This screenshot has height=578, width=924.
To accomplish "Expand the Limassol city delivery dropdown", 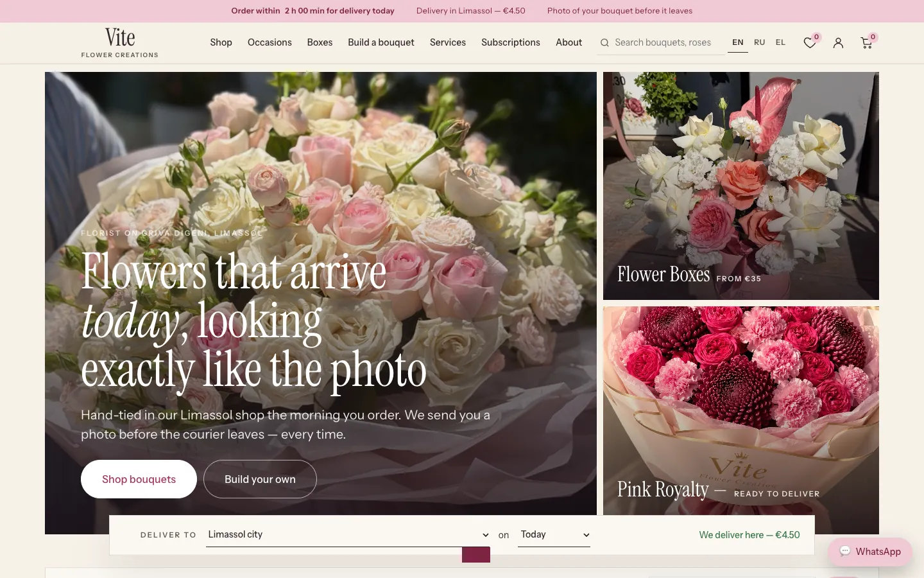I will coord(348,534).
